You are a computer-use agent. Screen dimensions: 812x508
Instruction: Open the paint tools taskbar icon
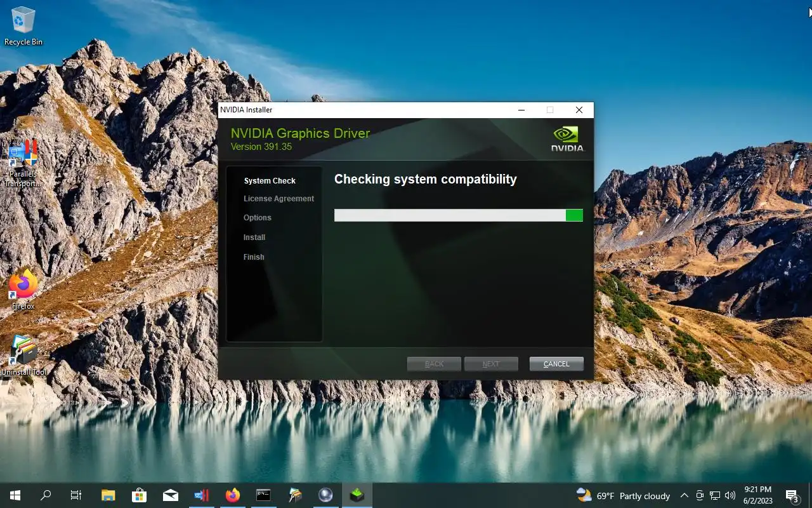[295, 495]
